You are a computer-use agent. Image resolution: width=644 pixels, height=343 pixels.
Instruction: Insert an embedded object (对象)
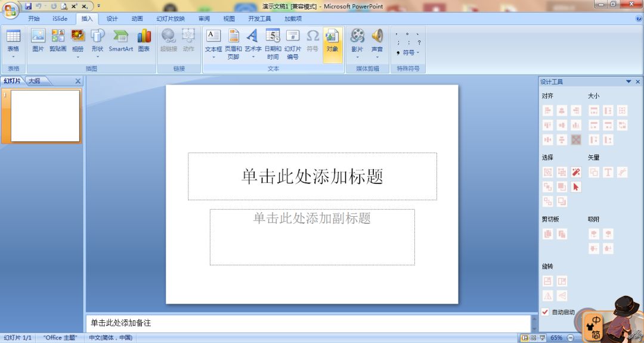(332, 42)
